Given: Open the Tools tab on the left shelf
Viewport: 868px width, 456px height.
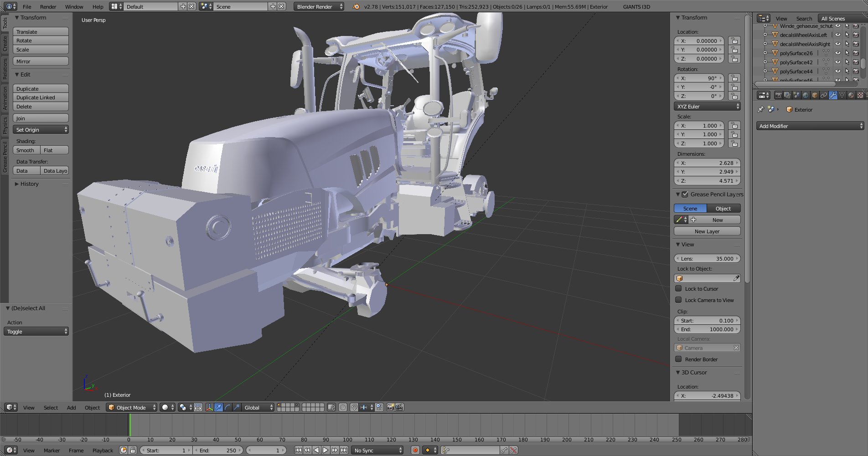Looking at the screenshot, I should coord(5,23).
